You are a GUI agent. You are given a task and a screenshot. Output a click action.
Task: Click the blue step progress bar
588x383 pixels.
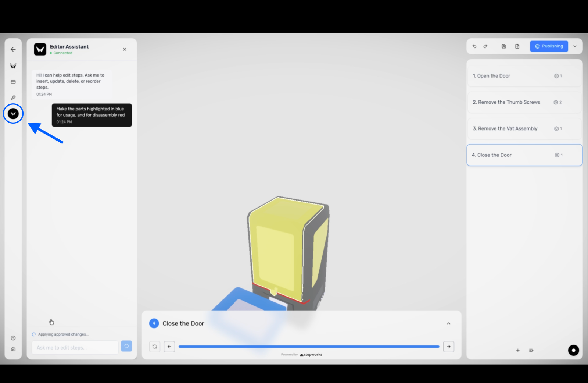(x=309, y=347)
